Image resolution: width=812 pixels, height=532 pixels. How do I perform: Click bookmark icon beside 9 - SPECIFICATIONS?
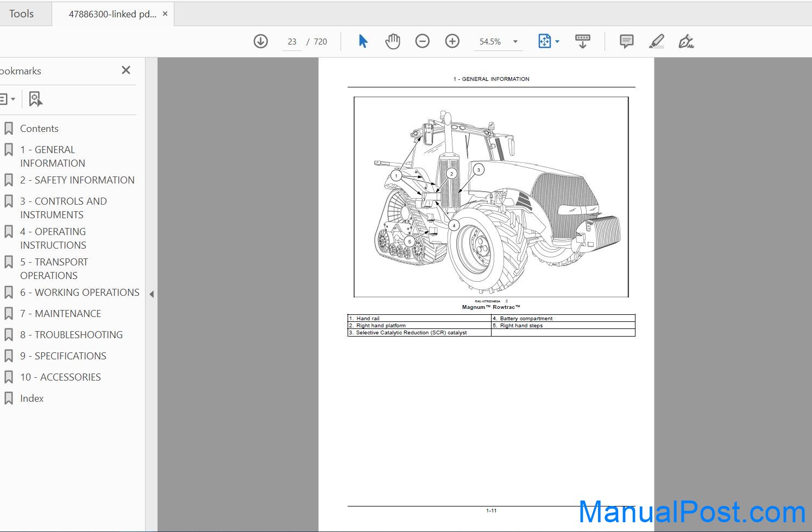pyautogui.click(x=9, y=356)
